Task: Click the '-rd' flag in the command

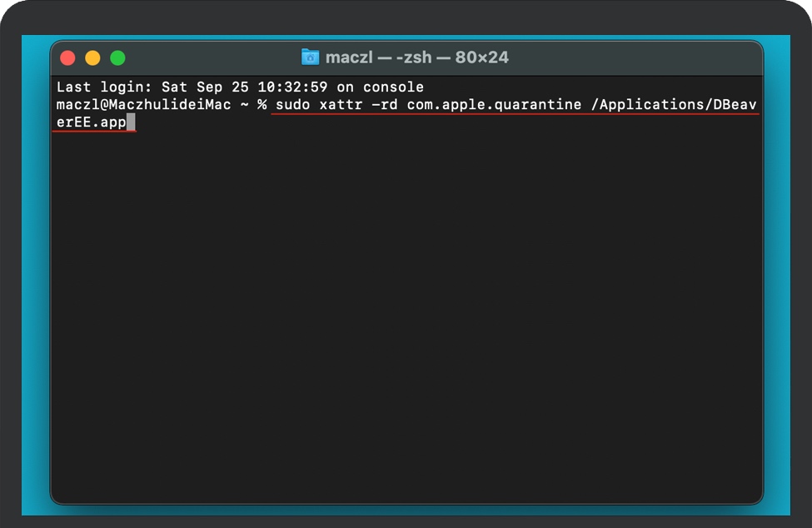Action: pos(385,105)
